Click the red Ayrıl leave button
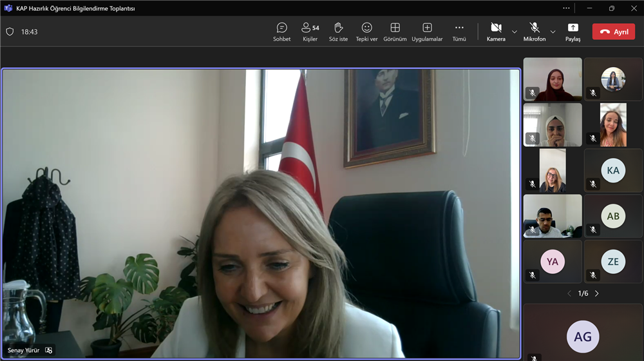Image resolution: width=644 pixels, height=361 pixels. pyautogui.click(x=613, y=32)
